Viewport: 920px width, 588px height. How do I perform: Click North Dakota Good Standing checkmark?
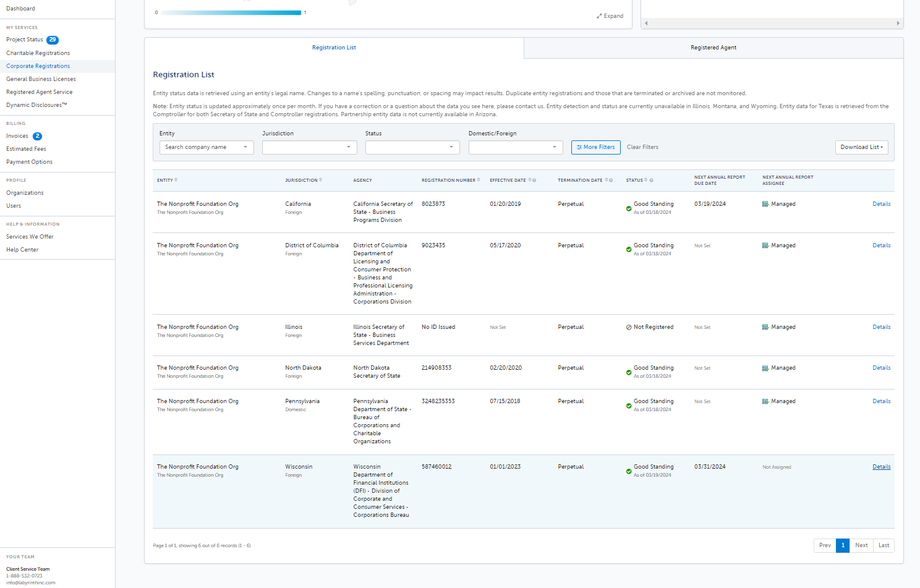(x=629, y=372)
